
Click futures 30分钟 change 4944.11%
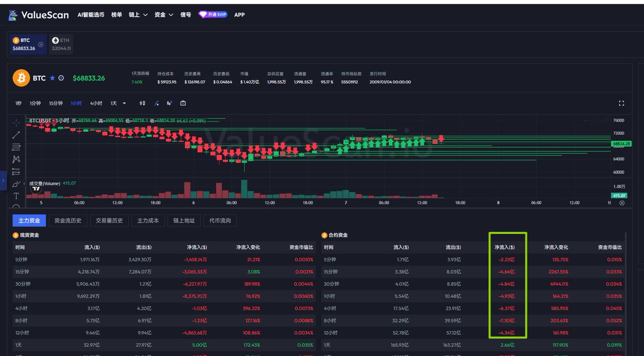click(x=560, y=284)
